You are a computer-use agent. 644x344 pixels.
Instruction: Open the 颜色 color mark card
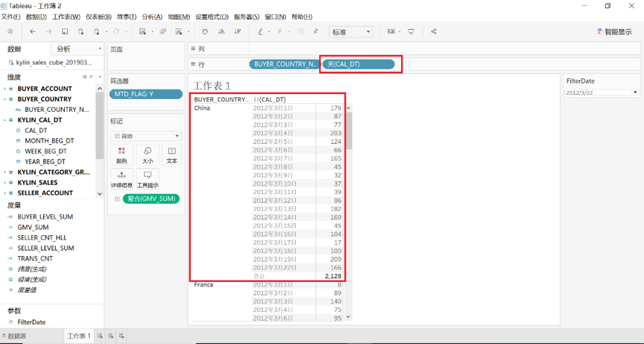click(x=121, y=154)
